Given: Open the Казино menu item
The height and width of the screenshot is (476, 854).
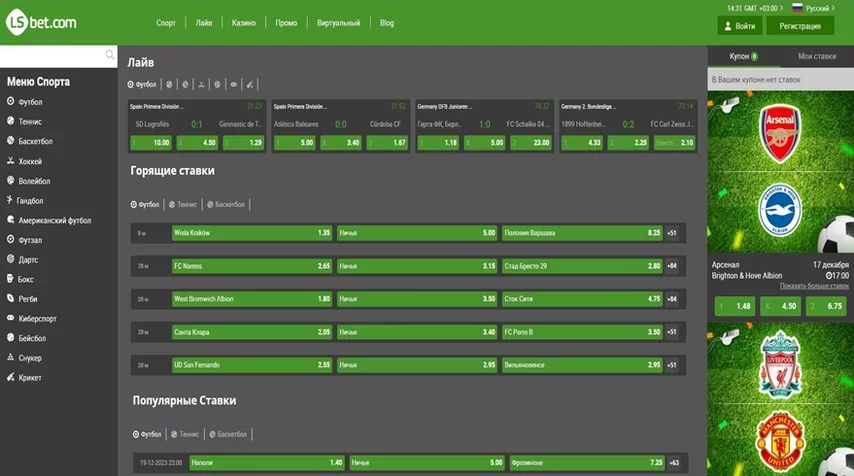Looking at the screenshot, I should (x=243, y=23).
